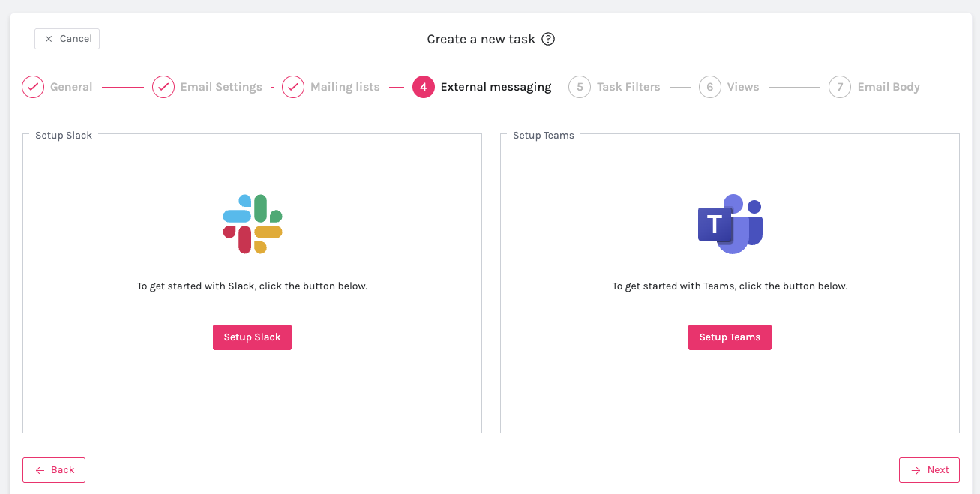
Task: Click the Email Settings checkmark icon
Action: (x=163, y=87)
